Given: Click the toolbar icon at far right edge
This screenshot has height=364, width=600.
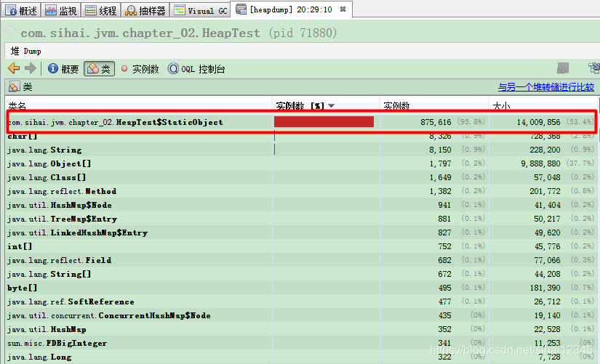Looking at the screenshot, I should [594, 68].
